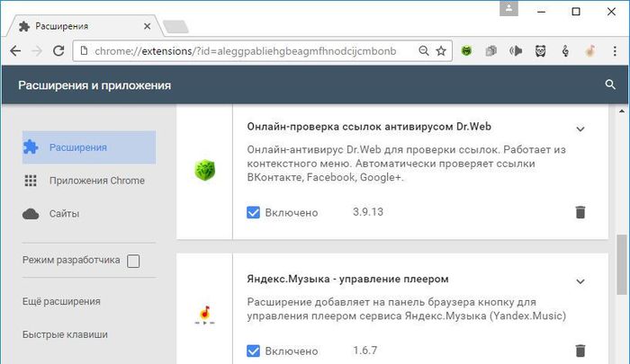Click the forward navigation arrow
Viewport: 630px width, 364px height.
click(x=37, y=51)
